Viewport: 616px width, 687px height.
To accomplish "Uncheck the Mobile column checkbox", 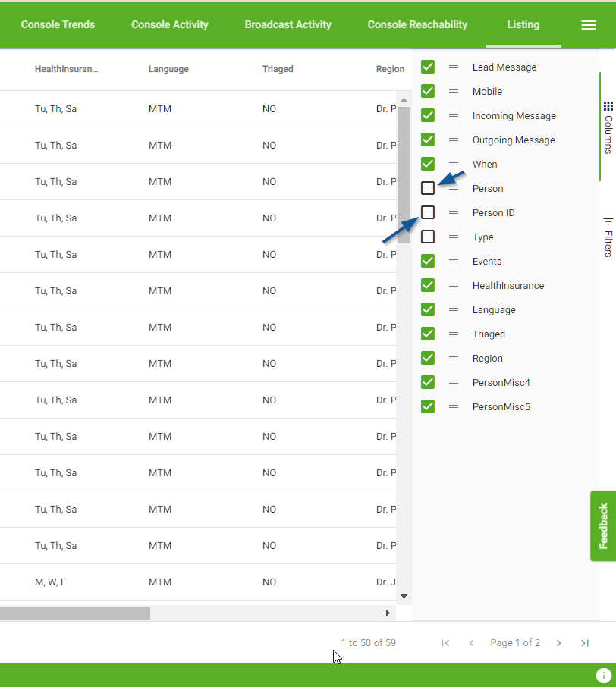I will pos(428,91).
